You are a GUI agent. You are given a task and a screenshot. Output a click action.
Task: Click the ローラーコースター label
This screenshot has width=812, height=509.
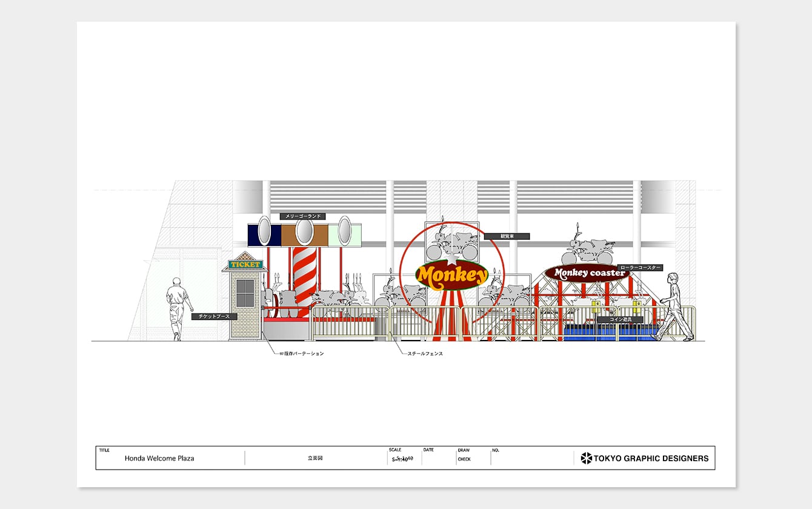coord(640,267)
